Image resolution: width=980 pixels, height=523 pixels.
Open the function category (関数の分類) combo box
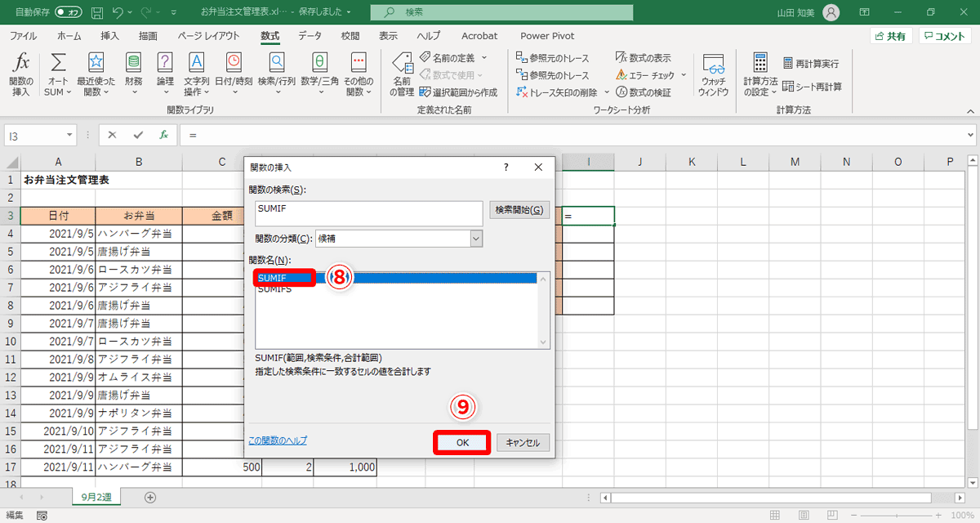pos(399,239)
